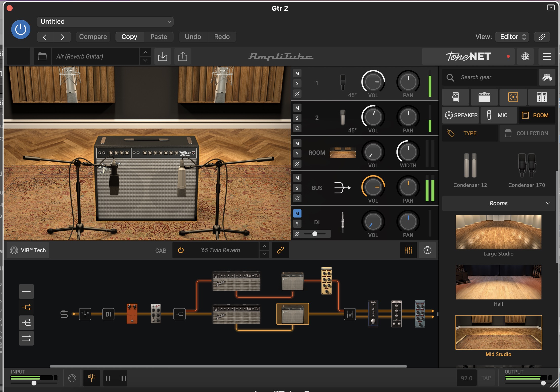Adjust the DI phase delay slider
The image size is (560, 392).
pos(315,234)
